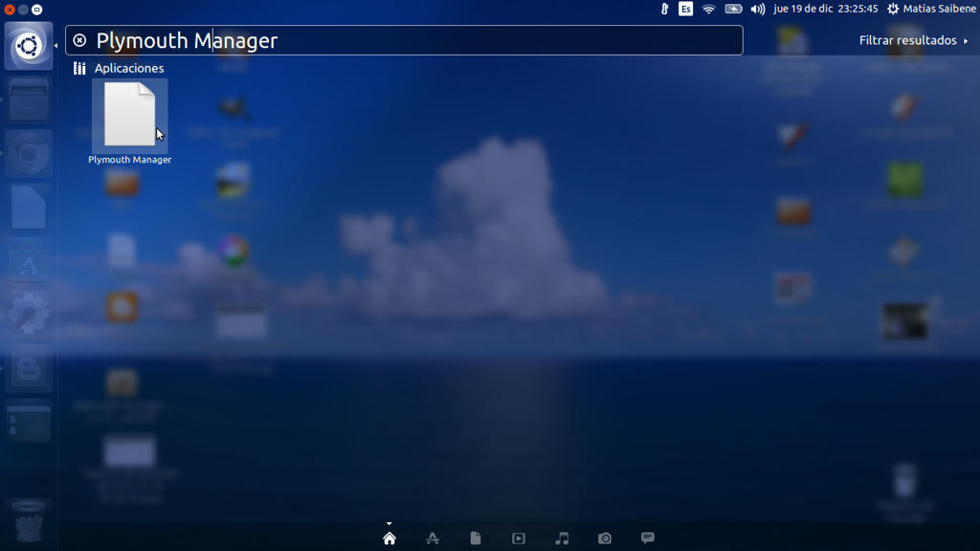The height and width of the screenshot is (551, 980).
Task: Open the Matías Saibene session menu
Action: [x=931, y=9]
